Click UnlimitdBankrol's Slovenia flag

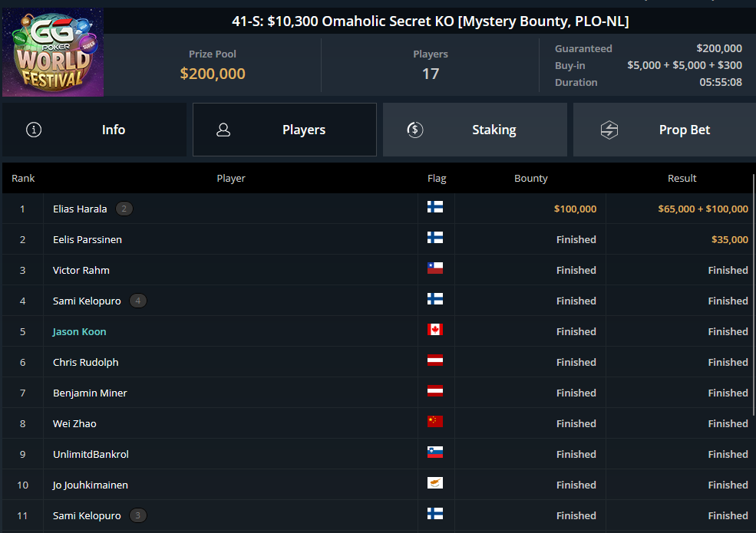[x=435, y=452]
